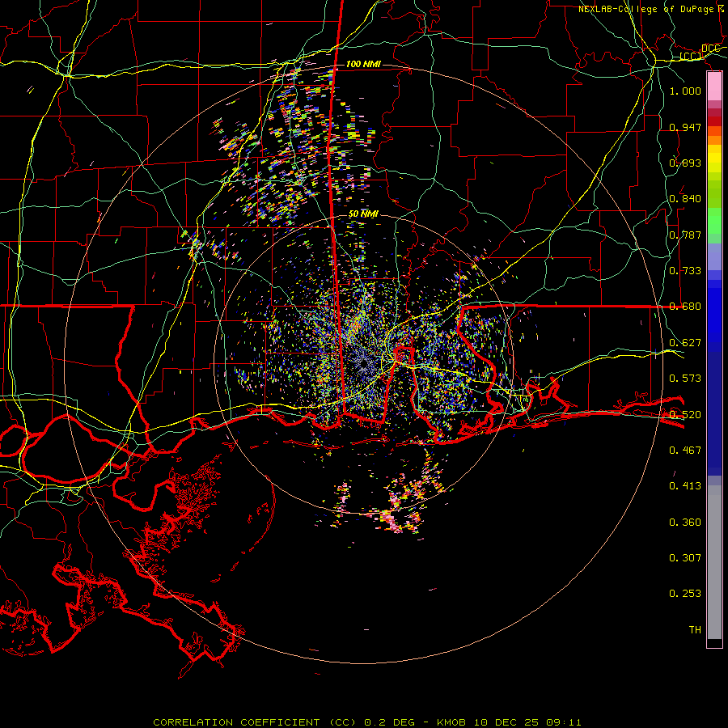
Task: Select the 1.000 value on the color scale
Action: pos(685,91)
